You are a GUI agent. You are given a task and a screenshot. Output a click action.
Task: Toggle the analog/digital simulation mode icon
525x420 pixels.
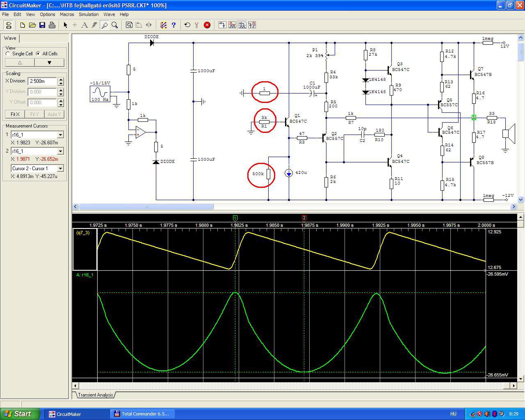(x=163, y=25)
